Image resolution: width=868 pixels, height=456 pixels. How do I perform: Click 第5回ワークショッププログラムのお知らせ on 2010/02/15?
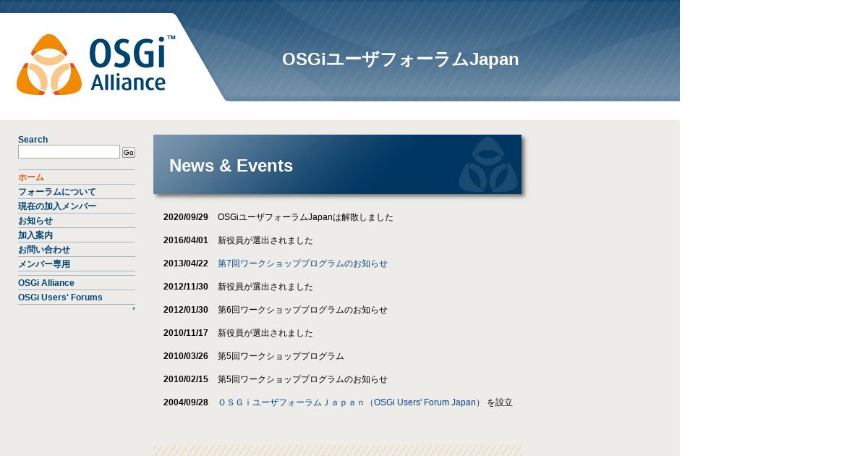tap(302, 379)
